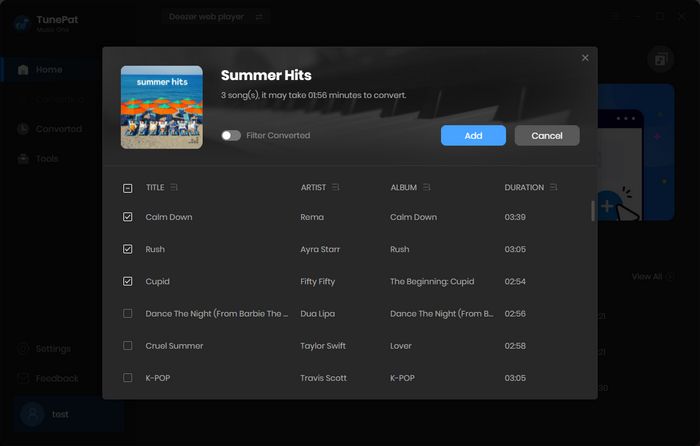Toggle the select-all header checkbox
Image resolution: width=700 pixels, height=446 pixels.
(x=127, y=188)
